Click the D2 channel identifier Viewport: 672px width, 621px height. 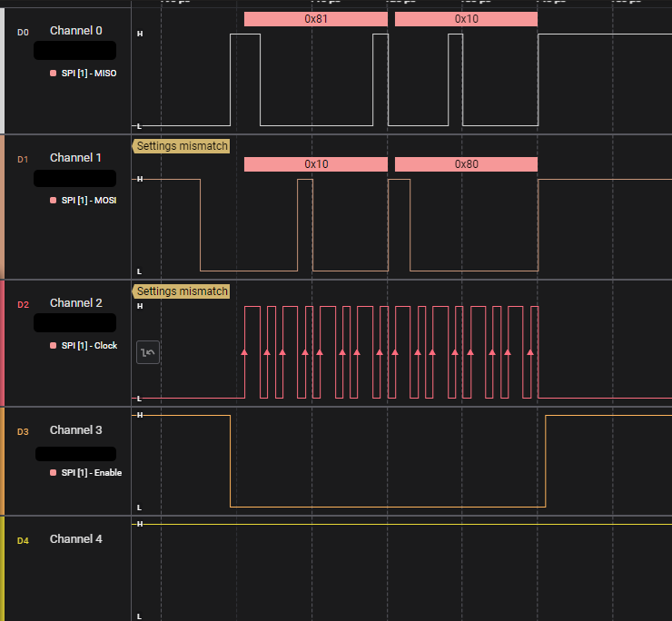click(x=23, y=305)
